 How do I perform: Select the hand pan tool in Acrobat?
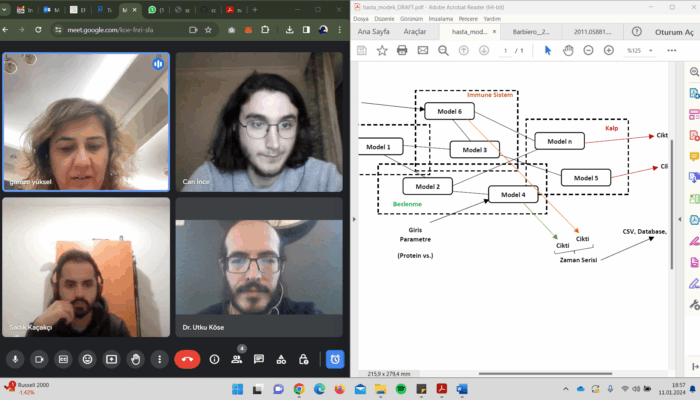pos(566,50)
